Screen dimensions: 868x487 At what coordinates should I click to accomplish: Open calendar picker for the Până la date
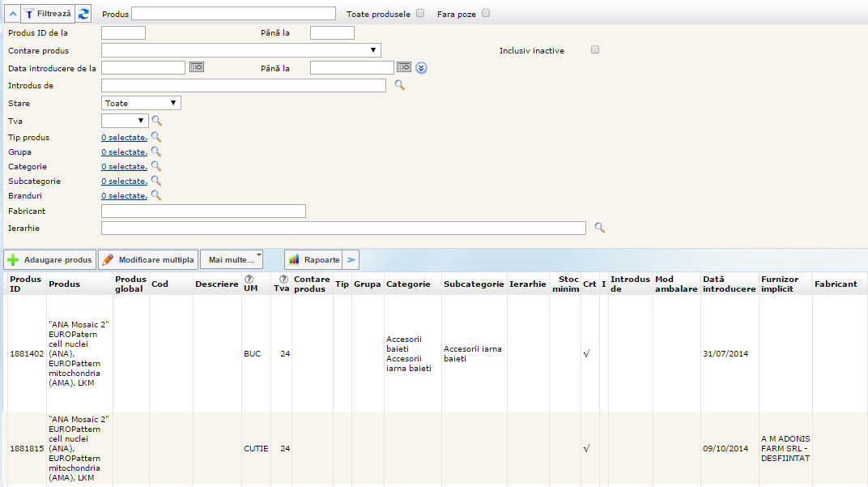(x=404, y=67)
